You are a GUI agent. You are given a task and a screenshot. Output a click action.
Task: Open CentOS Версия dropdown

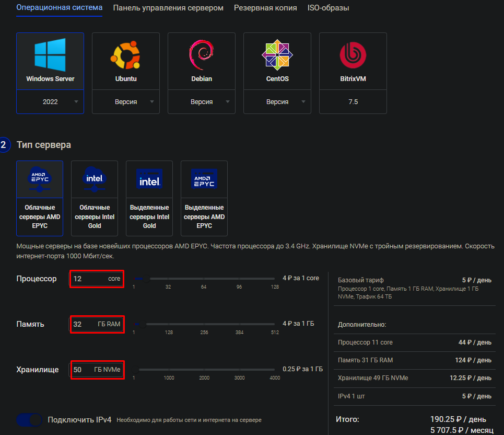(x=277, y=101)
